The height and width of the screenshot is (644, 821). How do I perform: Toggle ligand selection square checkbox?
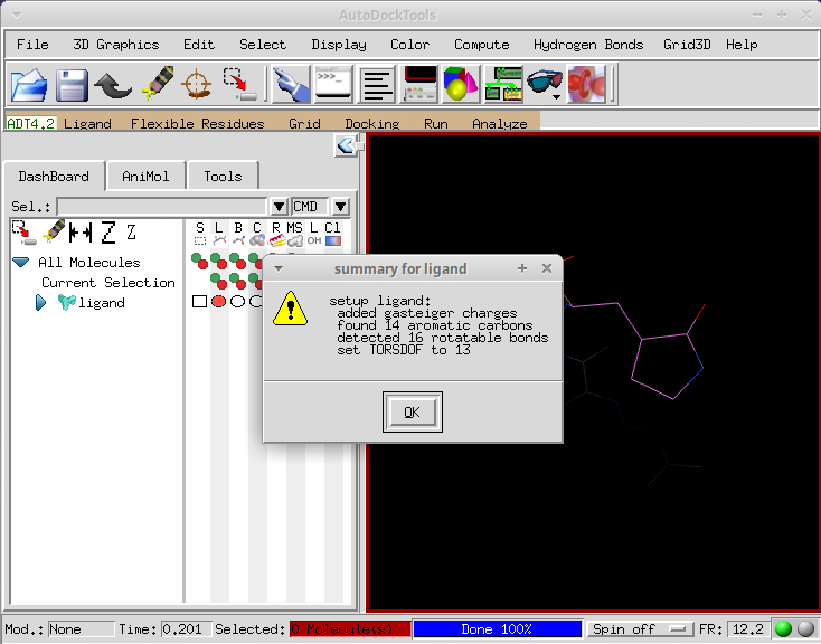coord(200,301)
